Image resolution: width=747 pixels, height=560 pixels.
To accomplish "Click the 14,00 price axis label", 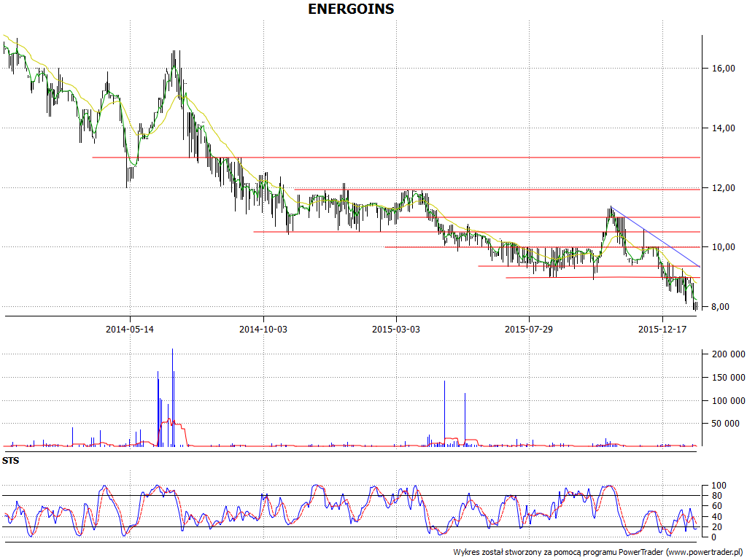I will pyautogui.click(x=723, y=128).
